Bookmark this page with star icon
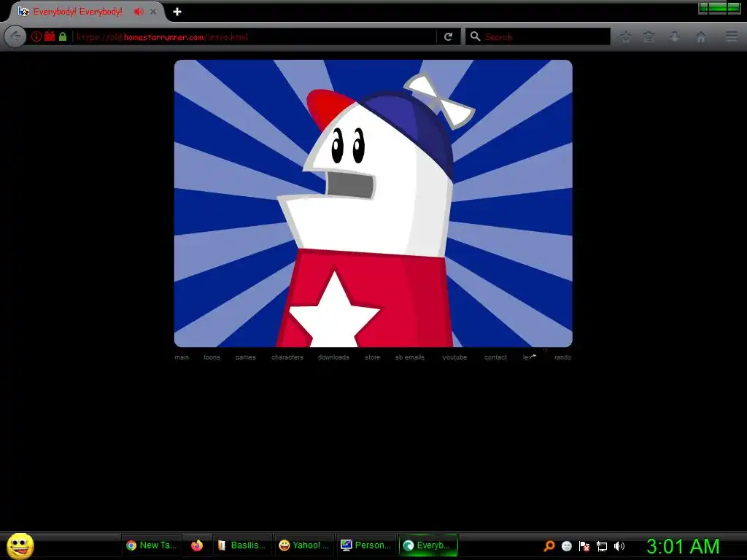 625,36
